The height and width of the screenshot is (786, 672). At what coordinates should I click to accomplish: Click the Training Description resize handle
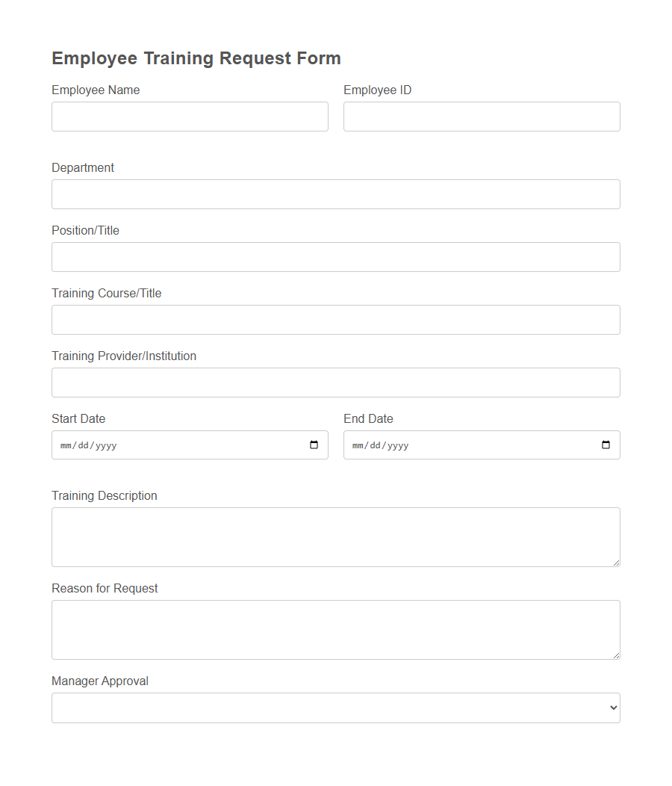tap(616, 563)
